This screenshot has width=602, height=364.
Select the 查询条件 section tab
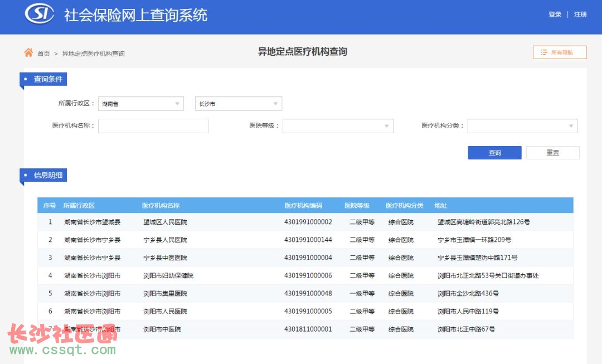tap(43, 79)
